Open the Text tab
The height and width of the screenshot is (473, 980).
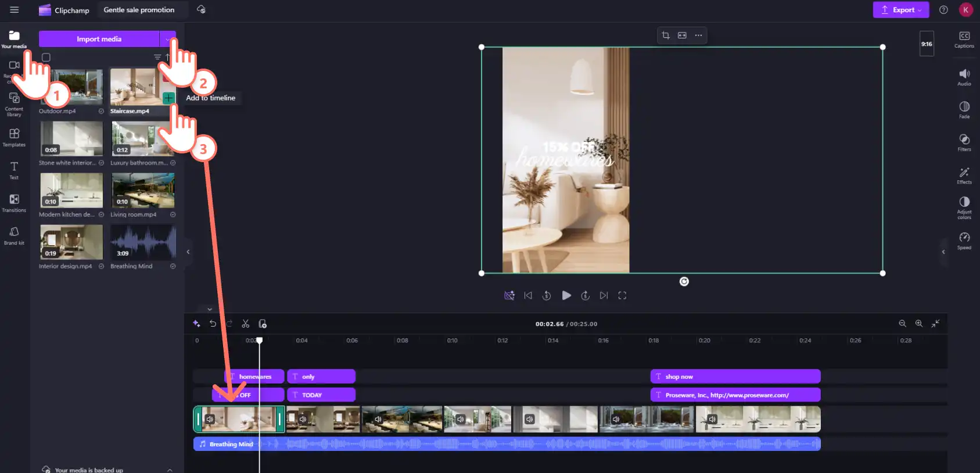14,170
